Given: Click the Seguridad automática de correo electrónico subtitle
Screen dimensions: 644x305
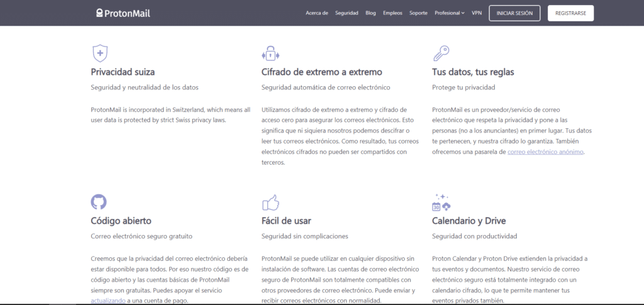Looking at the screenshot, I should point(326,87).
